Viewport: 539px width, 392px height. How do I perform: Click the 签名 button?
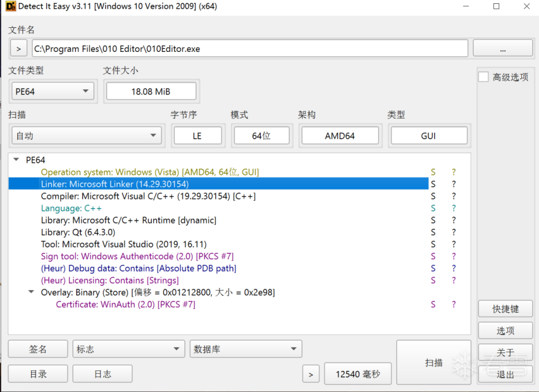(38, 349)
